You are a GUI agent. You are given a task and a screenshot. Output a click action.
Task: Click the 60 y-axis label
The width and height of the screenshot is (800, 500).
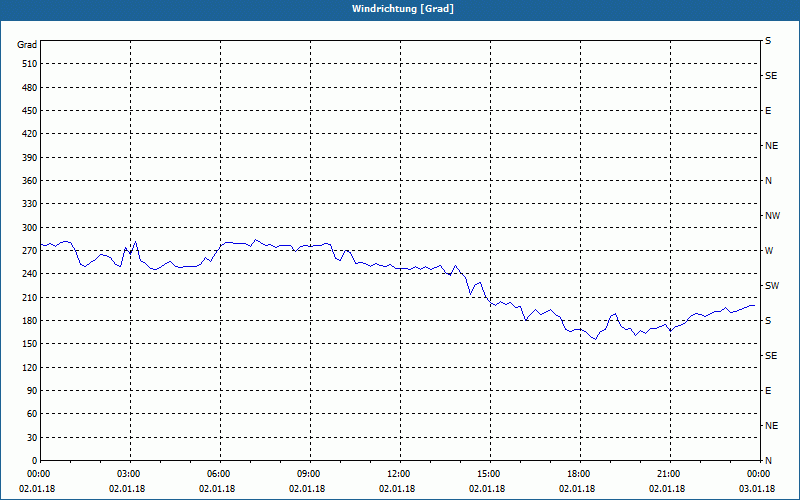(32, 413)
